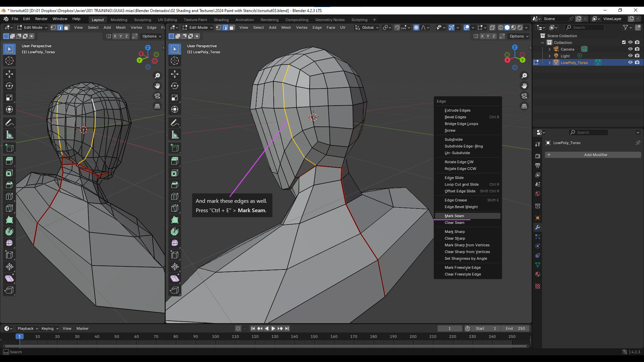Screen dimensions: 644x362
Task: Uncheck the Collection exclude checkbox
Action: pyautogui.click(x=624, y=42)
